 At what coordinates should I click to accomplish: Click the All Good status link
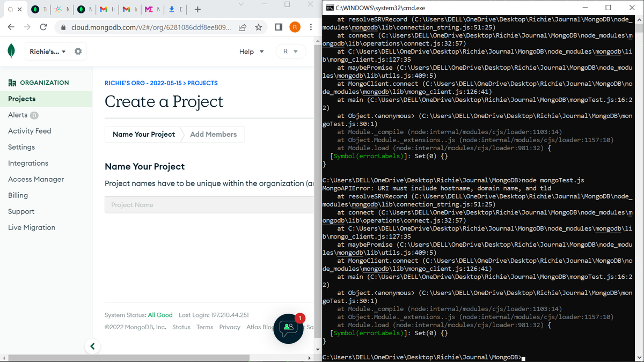[x=160, y=315]
